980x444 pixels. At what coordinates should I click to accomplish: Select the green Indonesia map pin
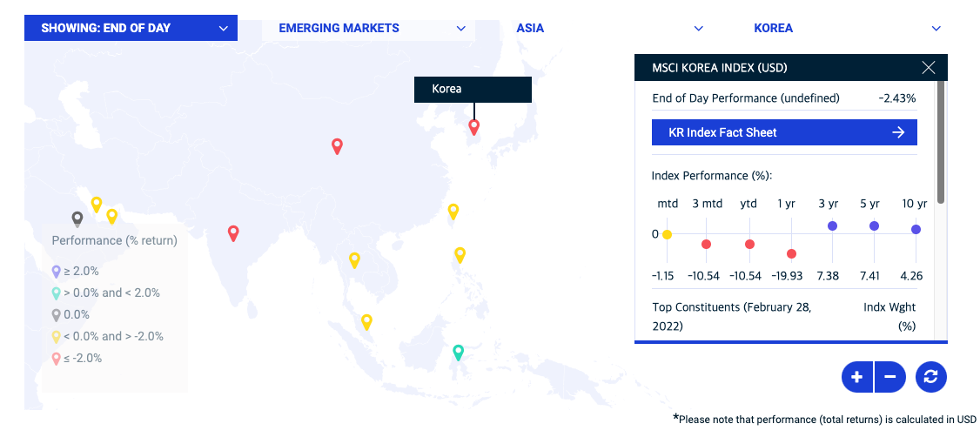[x=458, y=353]
